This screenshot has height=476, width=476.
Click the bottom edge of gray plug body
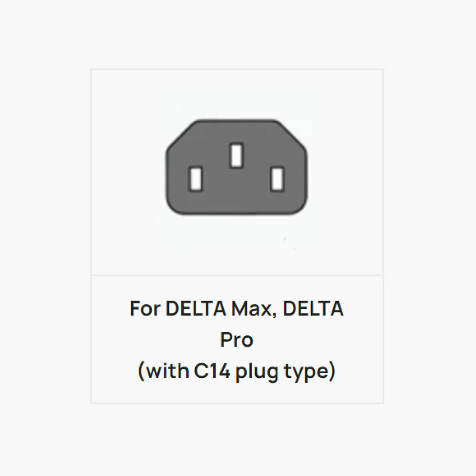pos(237,213)
